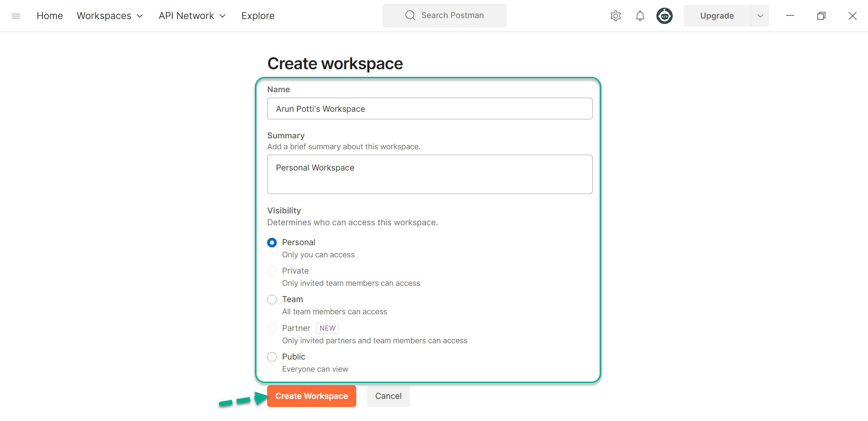Screen dimensions: 868x421
Task: Open the hamburger menu
Action: [16, 15]
